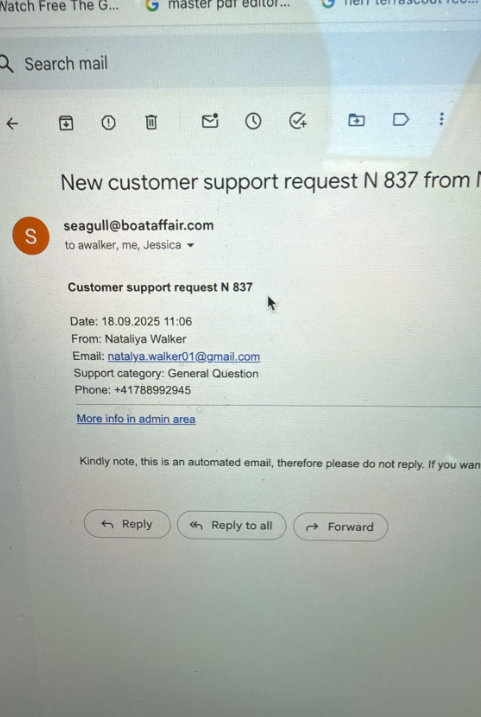Mark the email as unread

pos(210,121)
